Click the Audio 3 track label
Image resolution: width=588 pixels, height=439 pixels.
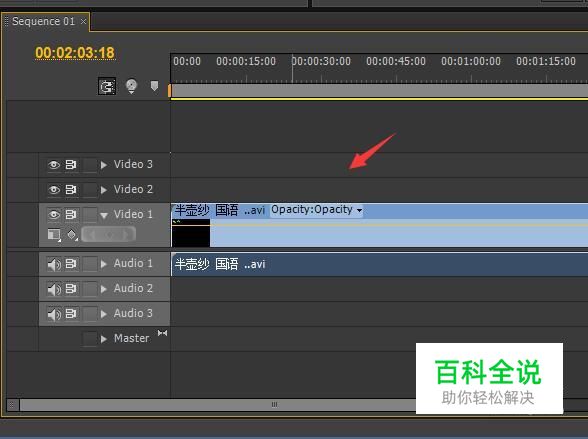(x=133, y=313)
